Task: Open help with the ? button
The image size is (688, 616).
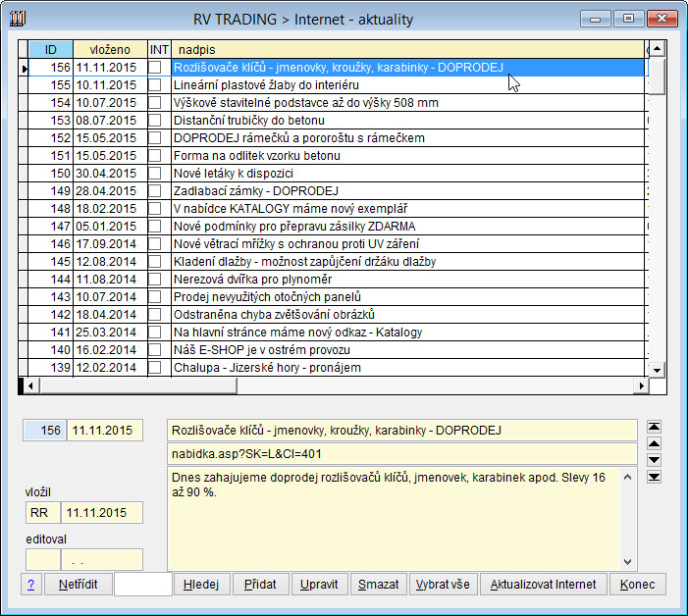Action: [x=31, y=584]
